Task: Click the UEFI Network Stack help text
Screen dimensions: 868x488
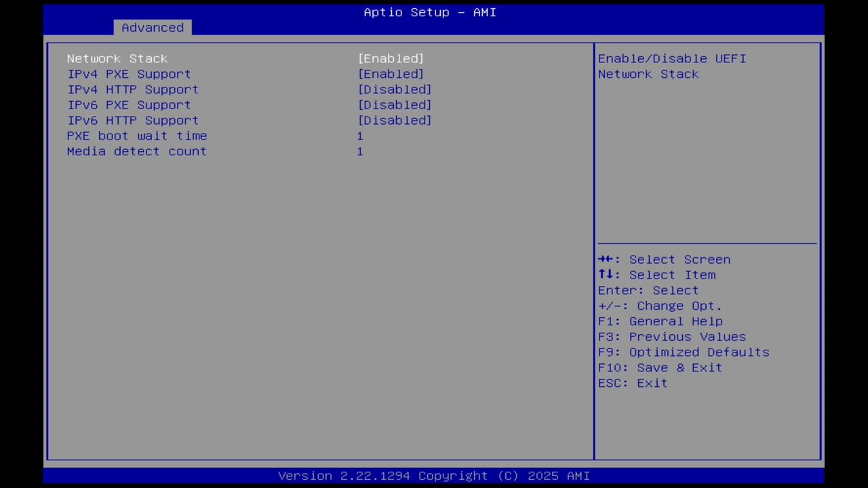Action: pyautogui.click(x=671, y=66)
